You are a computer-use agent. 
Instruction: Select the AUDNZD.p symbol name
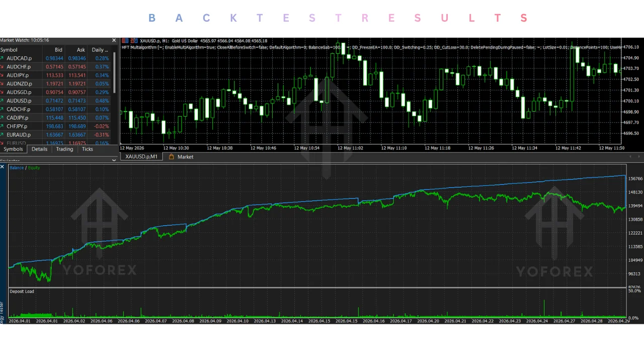coord(19,84)
